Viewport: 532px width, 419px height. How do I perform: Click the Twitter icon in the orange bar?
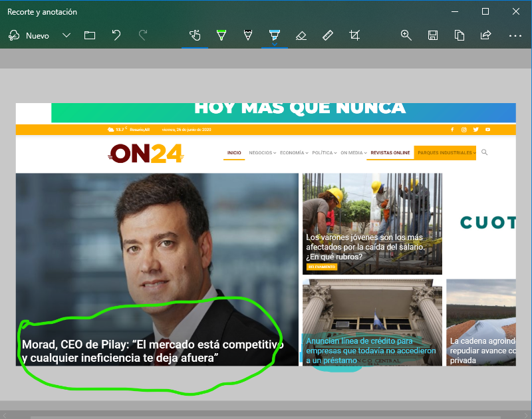[475, 130]
